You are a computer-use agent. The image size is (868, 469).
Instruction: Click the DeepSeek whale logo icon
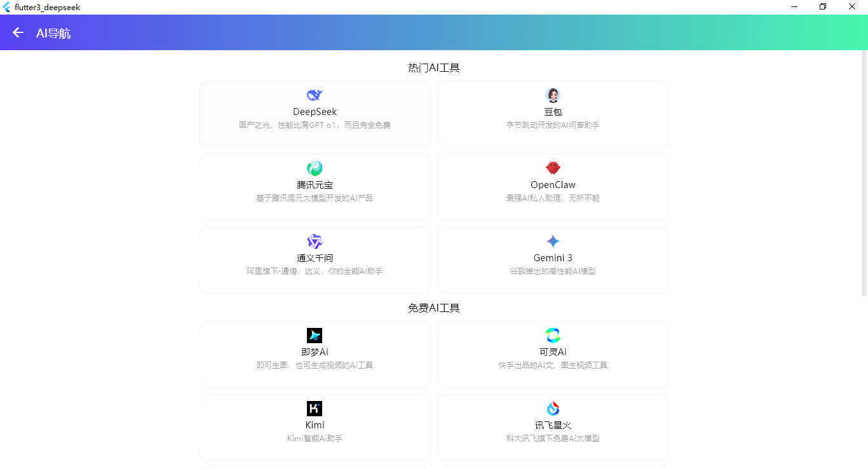(x=314, y=95)
